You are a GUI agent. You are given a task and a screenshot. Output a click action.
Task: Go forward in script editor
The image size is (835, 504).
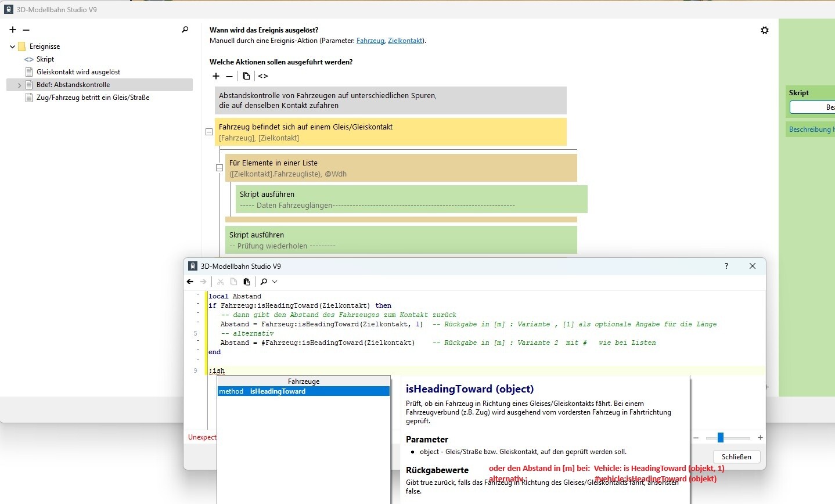(x=203, y=282)
